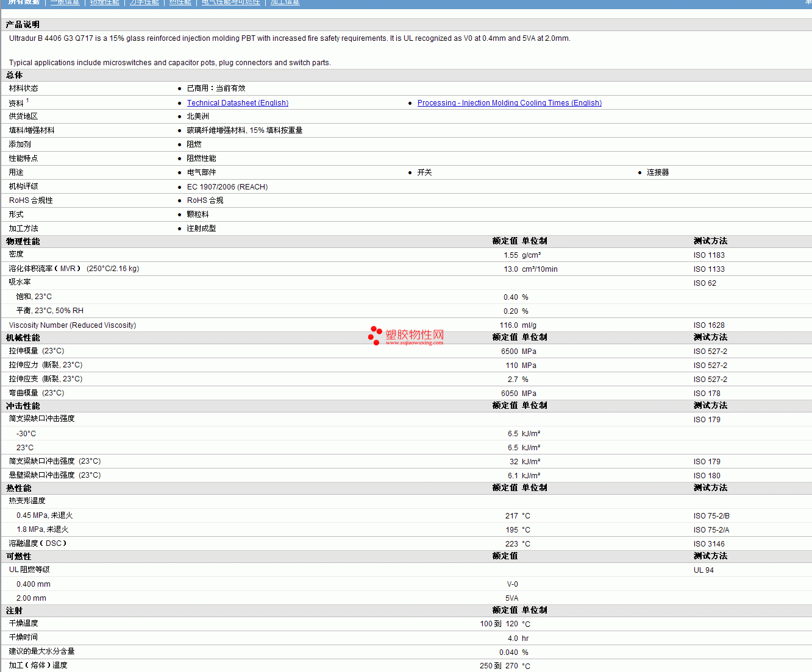
Task: Click the Ultradur B 4406 G3 Q717 description sentence
Action: [290, 38]
